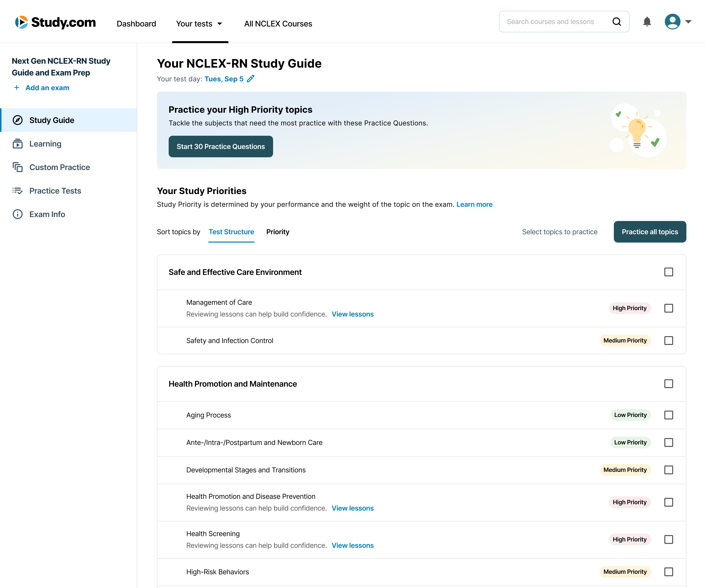Click Medium Priority badge on High-Risk Behaviors
This screenshot has width=706, height=588.
[x=625, y=572]
